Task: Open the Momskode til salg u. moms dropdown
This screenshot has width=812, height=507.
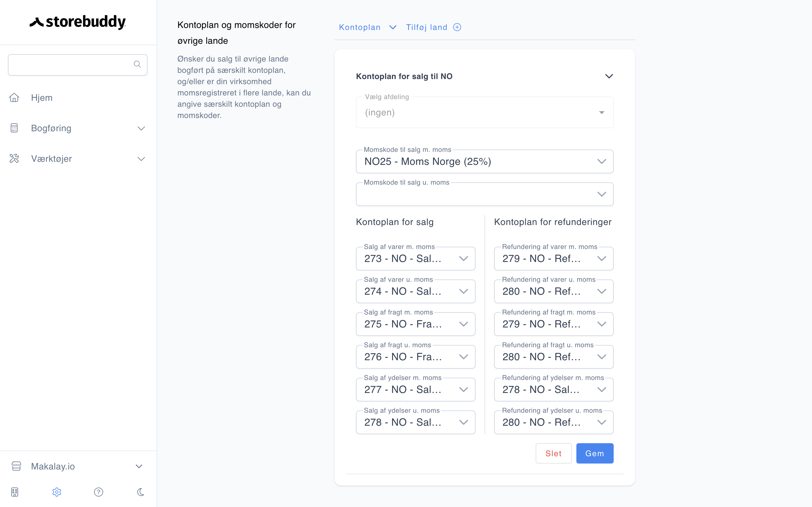Action: [485, 194]
